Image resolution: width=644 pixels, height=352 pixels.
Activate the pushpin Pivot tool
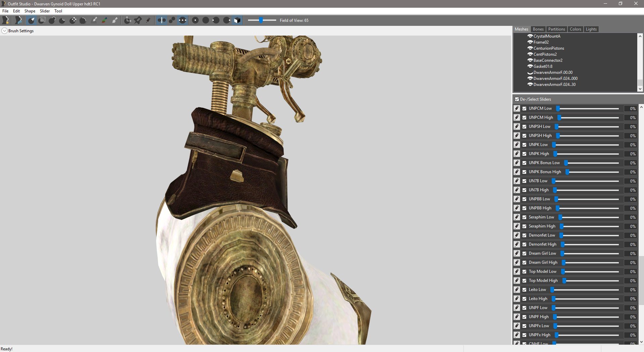(x=138, y=20)
